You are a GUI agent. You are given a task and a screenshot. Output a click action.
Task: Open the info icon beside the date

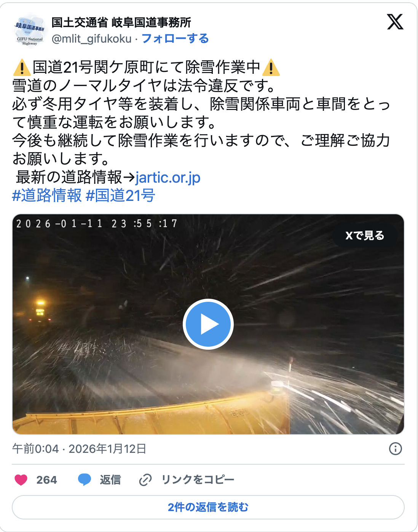[x=396, y=449]
